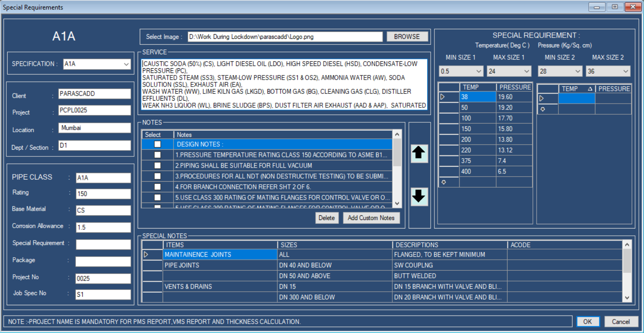Select the MAINTAINENCE JOINTS item cell
This screenshot has height=333, width=644.
click(x=220, y=255)
